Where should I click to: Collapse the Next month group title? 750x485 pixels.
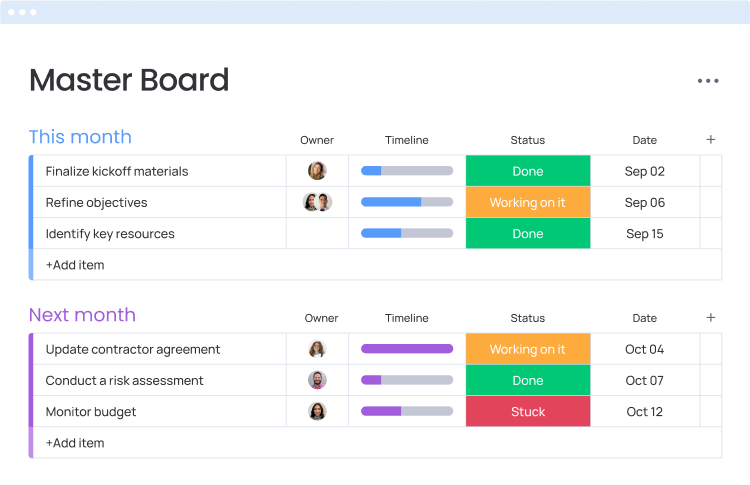point(82,315)
